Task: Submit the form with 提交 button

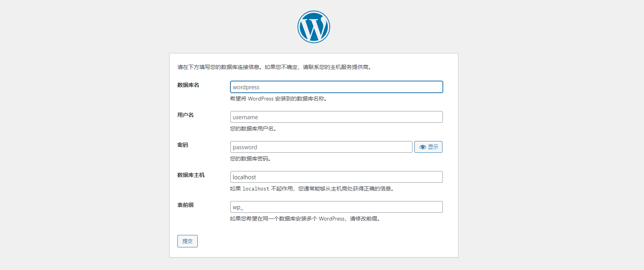Action: click(188, 241)
